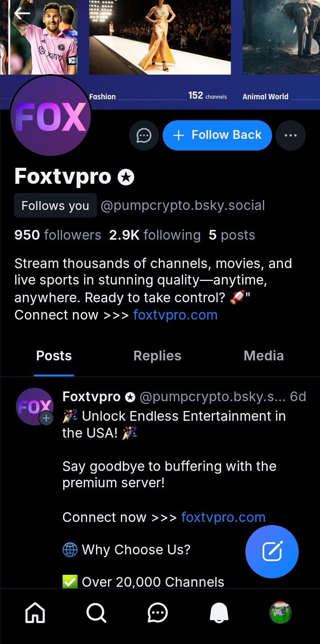320x644 pixels.
Task: Switch to the Replies tab
Action: coord(157,356)
